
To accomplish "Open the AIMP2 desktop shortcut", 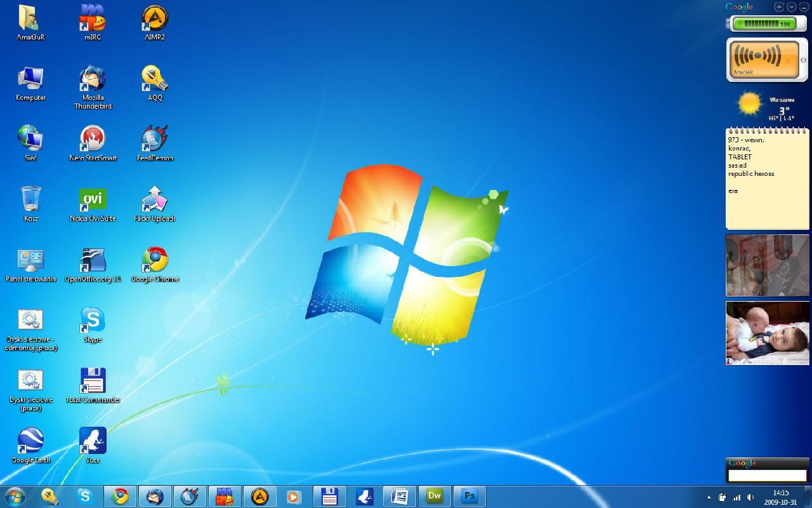I will [x=155, y=19].
